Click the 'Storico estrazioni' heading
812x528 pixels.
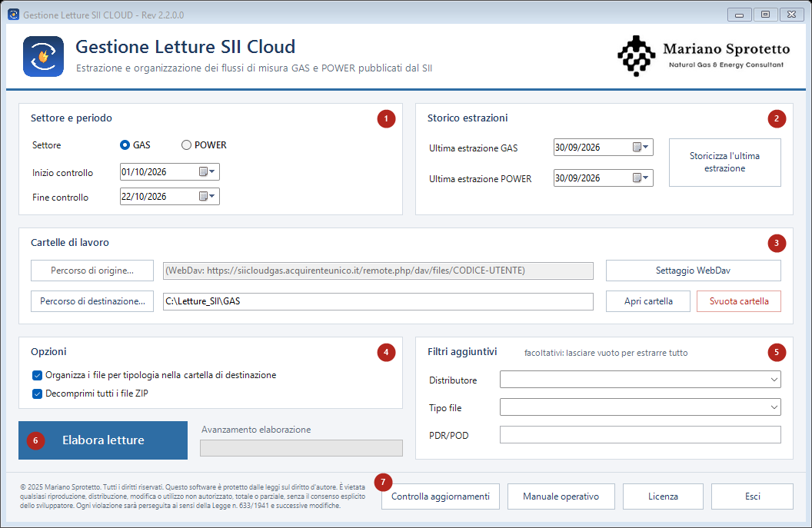[x=468, y=118]
